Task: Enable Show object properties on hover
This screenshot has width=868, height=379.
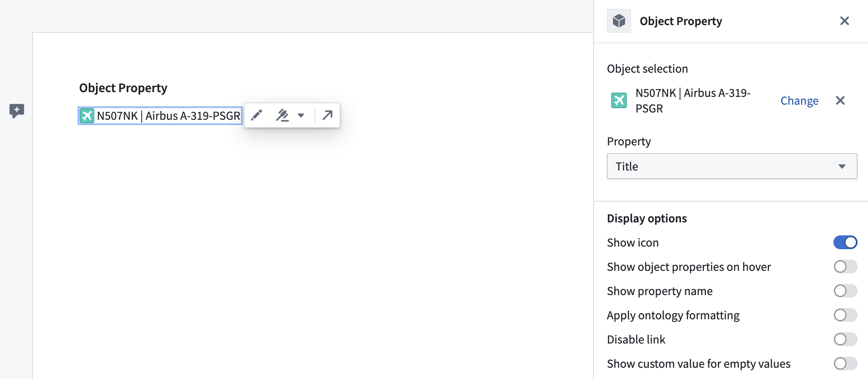Action: pos(845,267)
